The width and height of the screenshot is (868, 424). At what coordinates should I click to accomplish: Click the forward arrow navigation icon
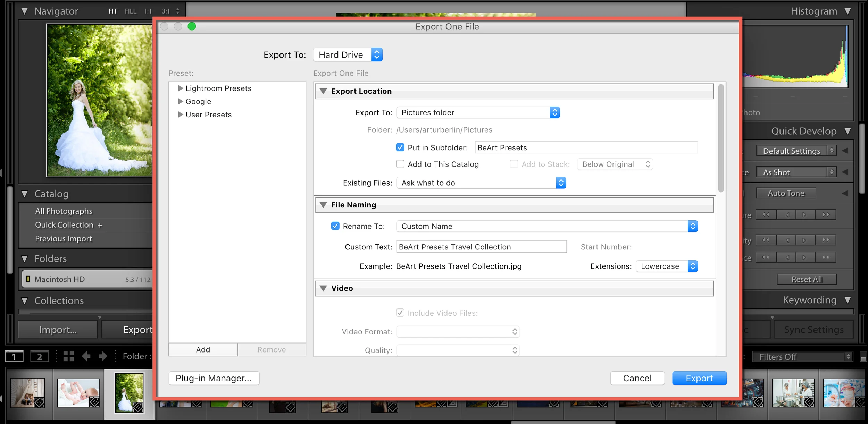103,356
